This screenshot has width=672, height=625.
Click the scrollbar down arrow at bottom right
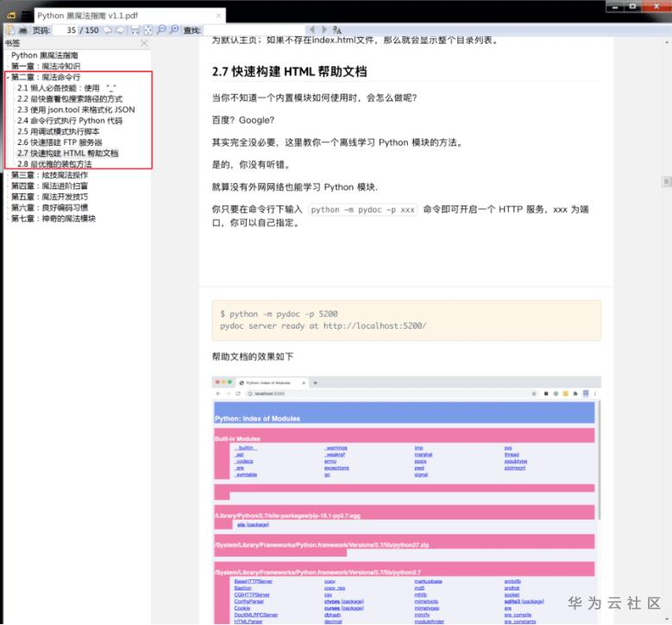667,619
